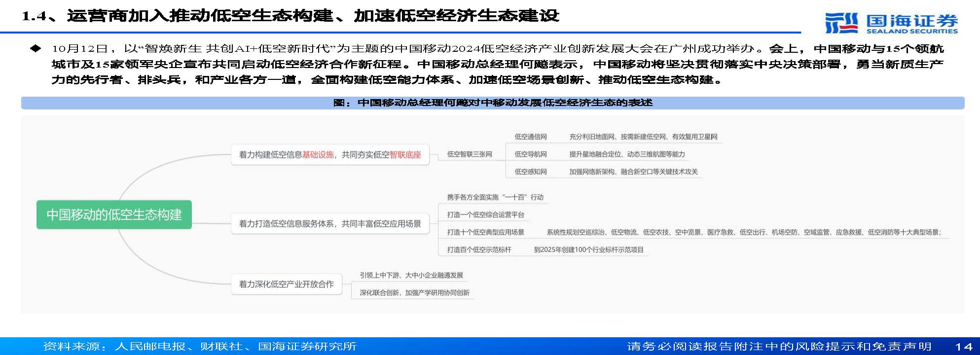Click the 着力构建低空信息基础设施 branch node
Viewport: 980px width, 355px height.
tap(329, 155)
